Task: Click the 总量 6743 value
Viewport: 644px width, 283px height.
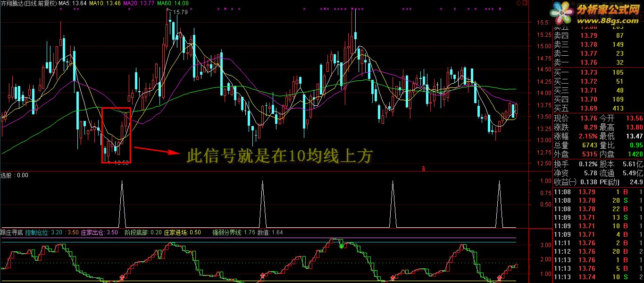Action: click(589, 145)
